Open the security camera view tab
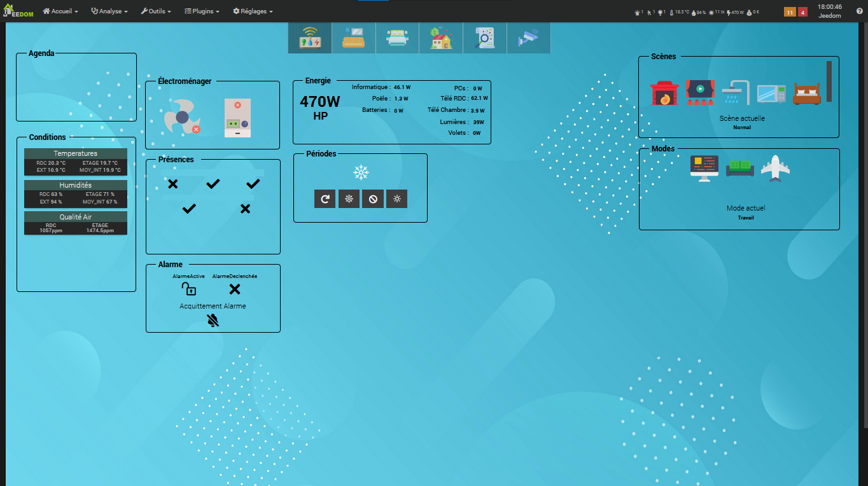This screenshot has width=868, height=486. point(528,38)
